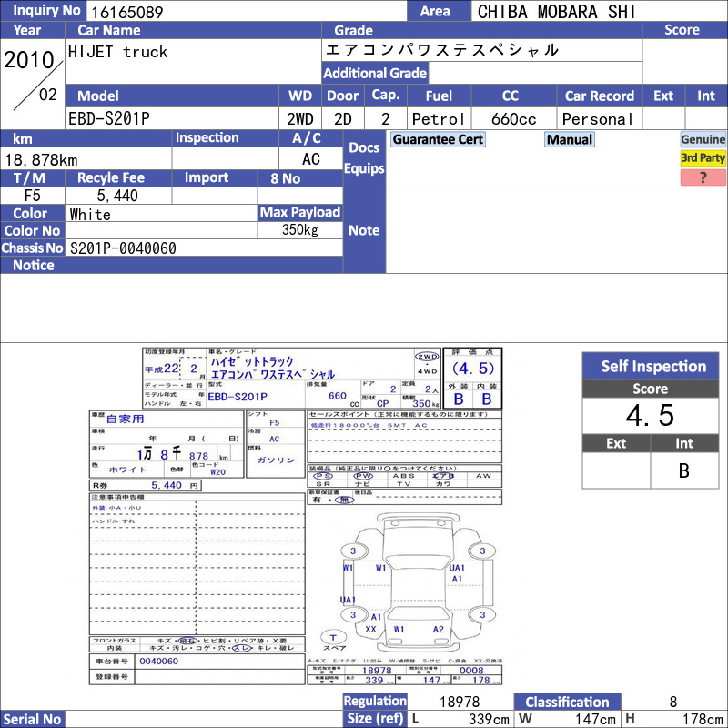Screen dimensions: 728x728
Task: Click the length value 339cm
Action: (x=489, y=719)
